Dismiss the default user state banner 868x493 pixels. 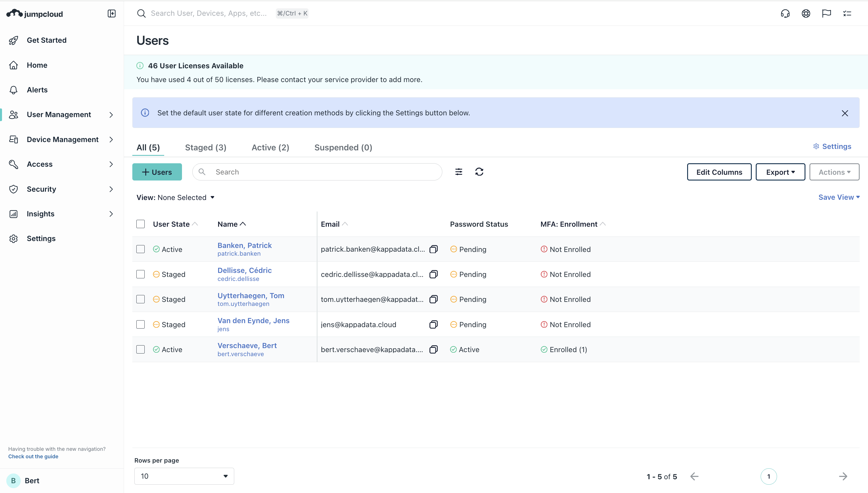tap(845, 113)
